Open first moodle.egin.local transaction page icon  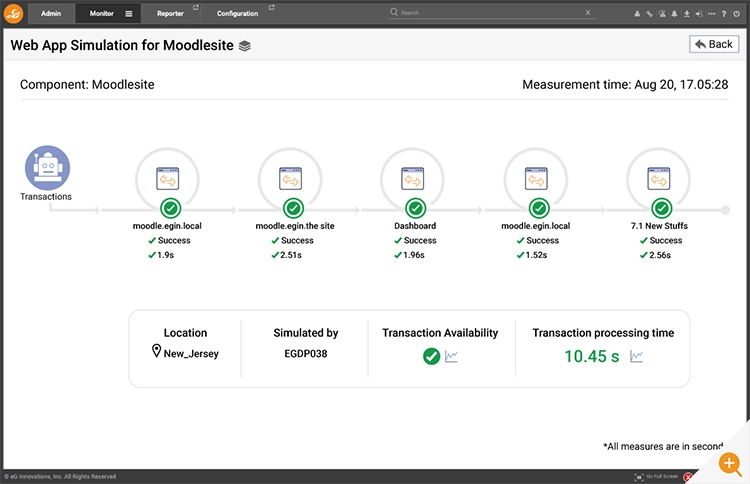click(x=168, y=179)
